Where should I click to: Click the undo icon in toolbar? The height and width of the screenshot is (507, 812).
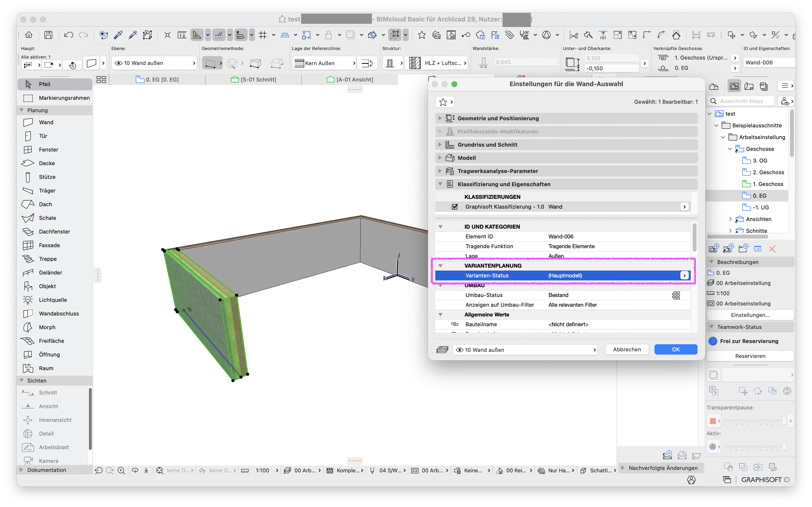pos(69,35)
